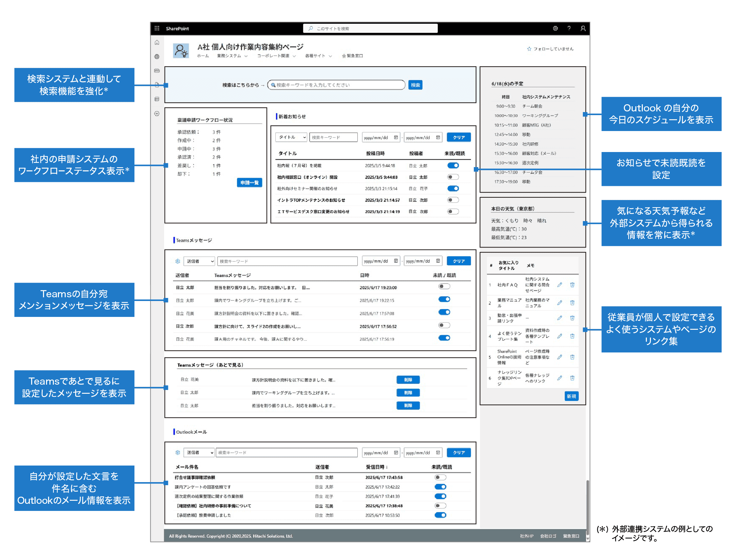This screenshot has width=740, height=560.
Task: Open the SharePoint app launcher waffle icon
Action: (x=157, y=28)
